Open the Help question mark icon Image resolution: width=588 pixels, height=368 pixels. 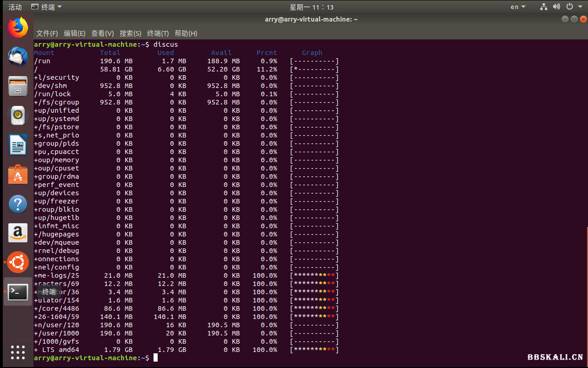(18, 203)
